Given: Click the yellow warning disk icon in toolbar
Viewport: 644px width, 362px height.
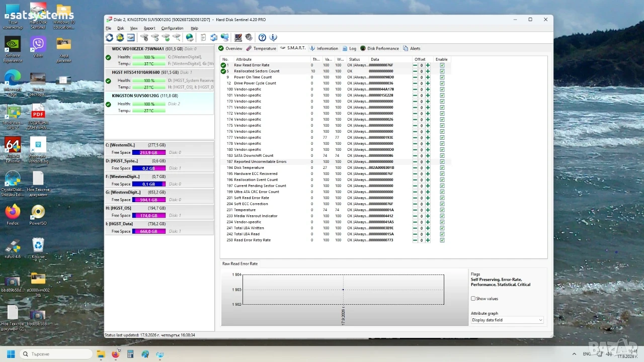Looking at the screenshot, I should pyautogui.click(x=120, y=38).
